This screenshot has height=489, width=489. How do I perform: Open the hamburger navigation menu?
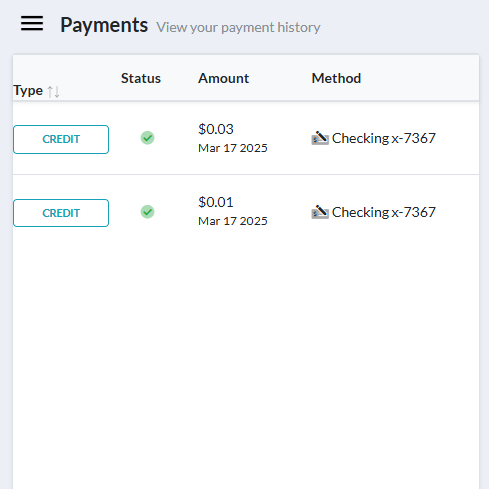click(32, 24)
